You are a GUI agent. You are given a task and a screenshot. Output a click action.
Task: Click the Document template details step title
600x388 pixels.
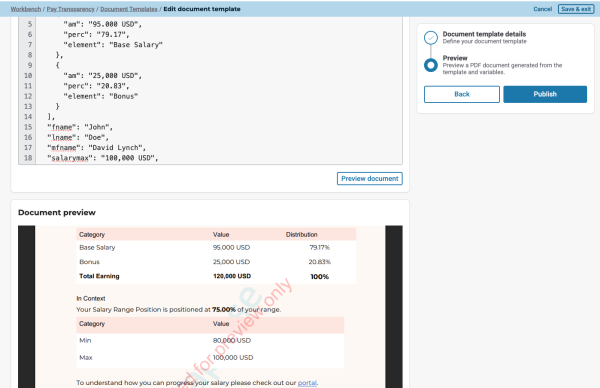[484, 34]
